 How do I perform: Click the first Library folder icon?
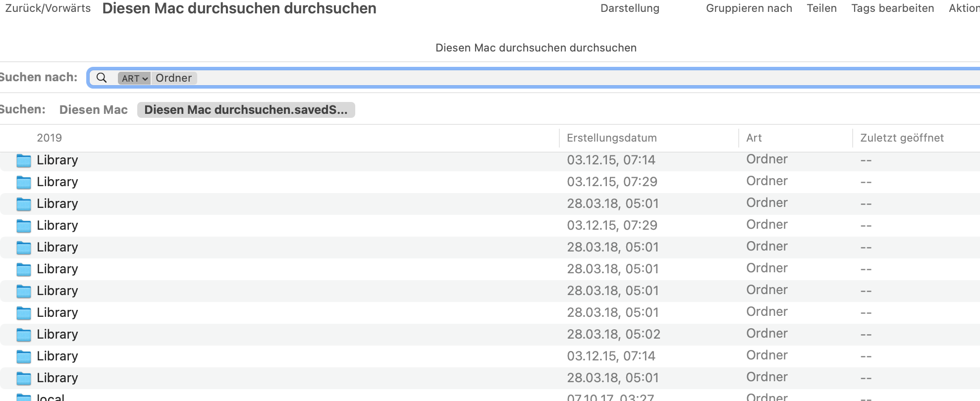23,160
